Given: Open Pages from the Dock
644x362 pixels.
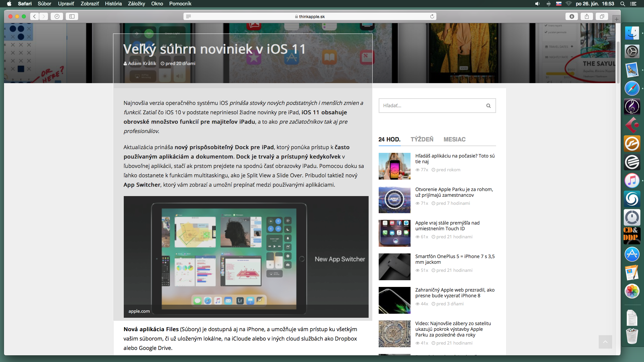Looking at the screenshot, I should pyautogui.click(x=632, y=273).
